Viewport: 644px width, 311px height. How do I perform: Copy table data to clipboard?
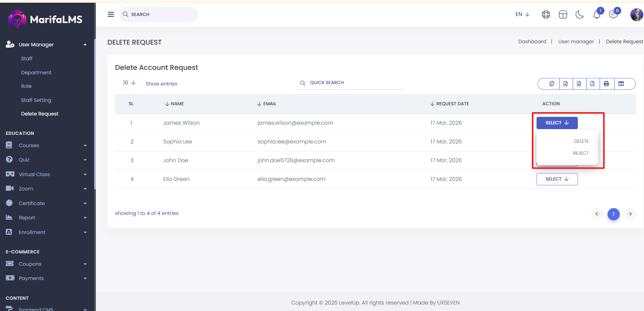[x=552, y=84]
